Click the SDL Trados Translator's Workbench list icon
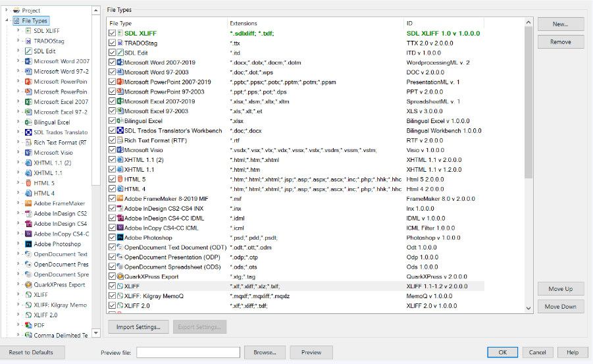Screen dimensions: 593x364 [120, 130]
